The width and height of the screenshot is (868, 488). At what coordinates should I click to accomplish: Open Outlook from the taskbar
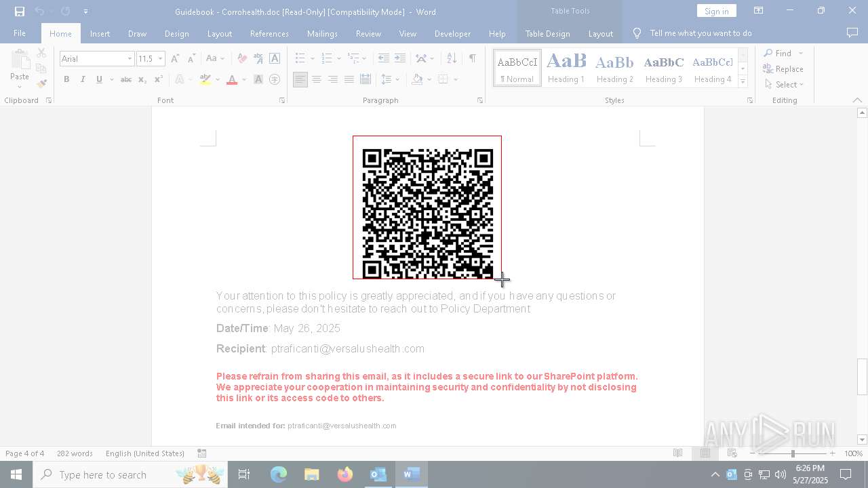coord(378,474)
